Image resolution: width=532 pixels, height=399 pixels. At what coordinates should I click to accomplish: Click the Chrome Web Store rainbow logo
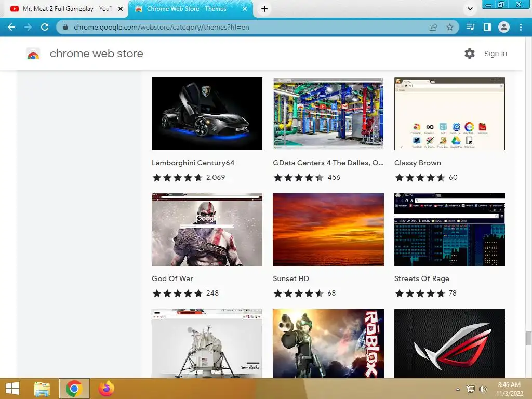(x=33, y=54)
